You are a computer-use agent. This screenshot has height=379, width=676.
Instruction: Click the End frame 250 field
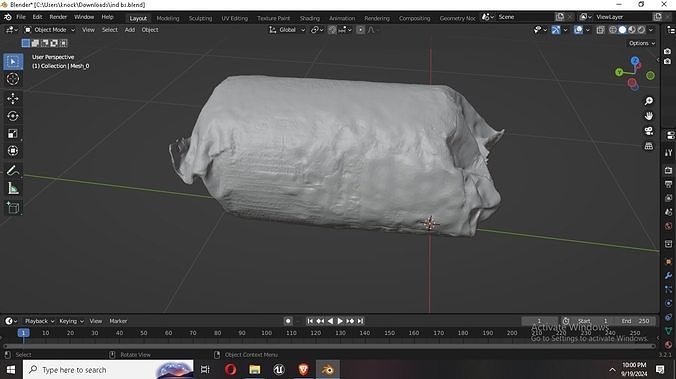635,321
